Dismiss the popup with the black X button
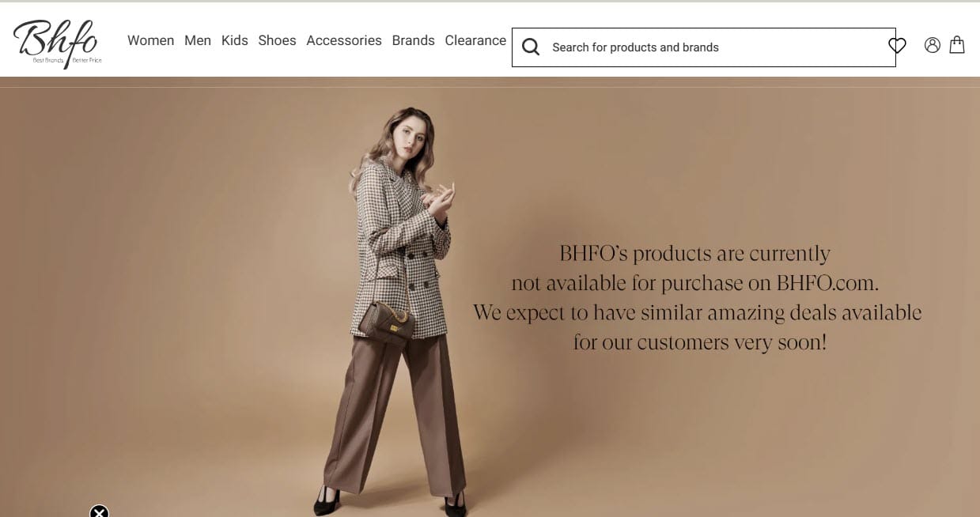Screen dimensions: 980x517 click(x=99, y=511)
